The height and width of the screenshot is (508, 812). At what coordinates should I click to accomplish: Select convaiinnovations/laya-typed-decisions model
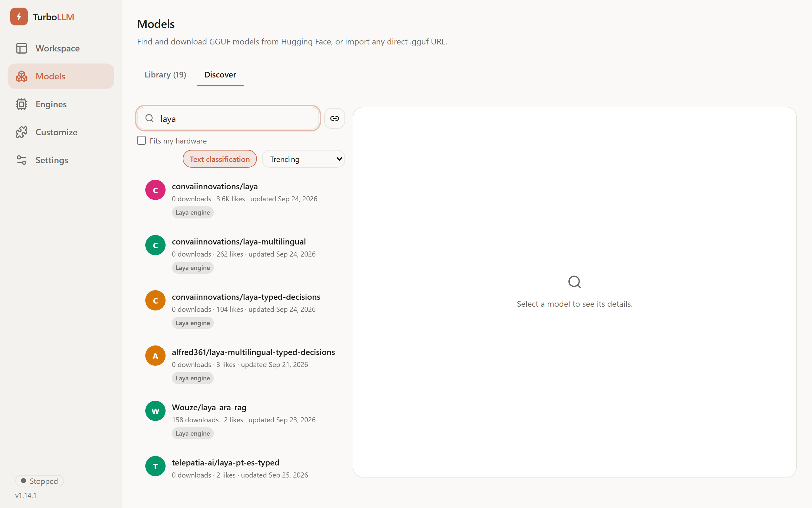[x=241, y=310]
